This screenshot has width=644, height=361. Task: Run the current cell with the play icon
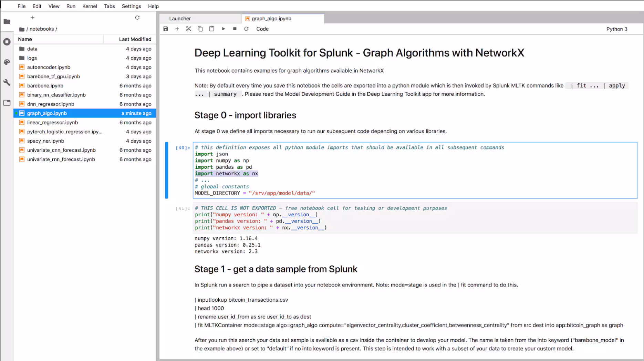tap(224, 29)
